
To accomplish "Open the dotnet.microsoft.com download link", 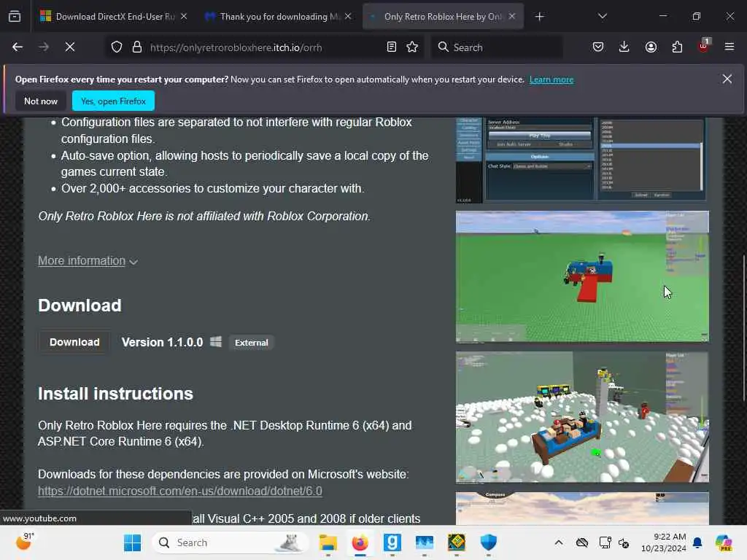I will tap(180, 491).
